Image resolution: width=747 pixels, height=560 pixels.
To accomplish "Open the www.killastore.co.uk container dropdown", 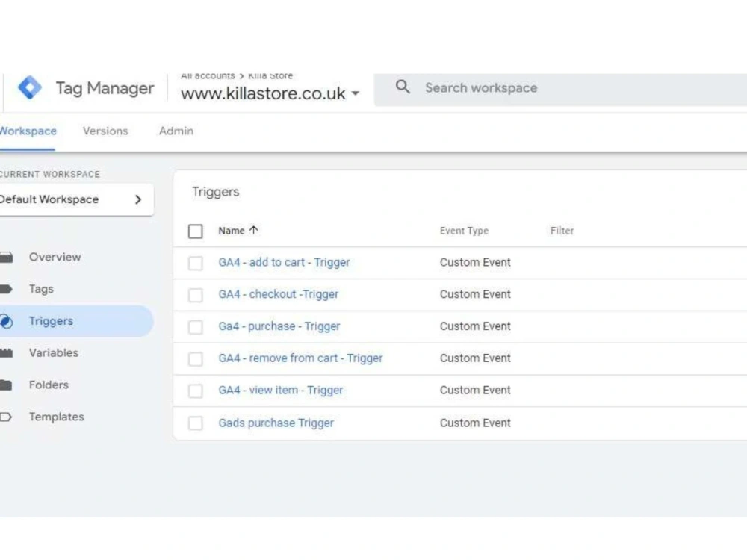I will click(x=270, y=93).
